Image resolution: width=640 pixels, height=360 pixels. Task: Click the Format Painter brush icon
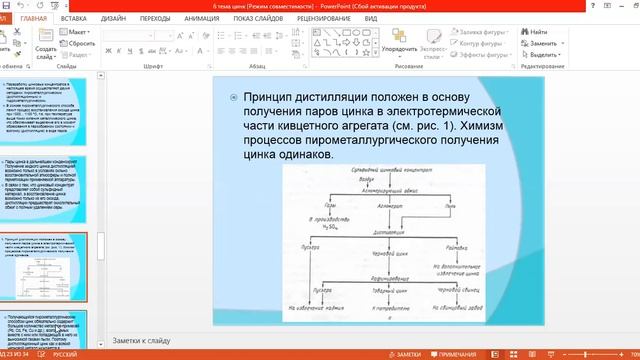pyautogui.click(x=17, y=54)
